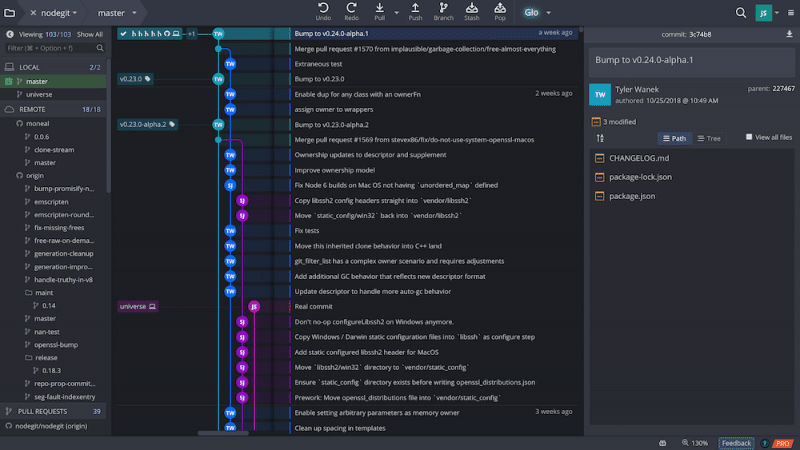Collapse the LOCAL section header
The height and width of the screenshot is (450, 800).
click(53, 67)
